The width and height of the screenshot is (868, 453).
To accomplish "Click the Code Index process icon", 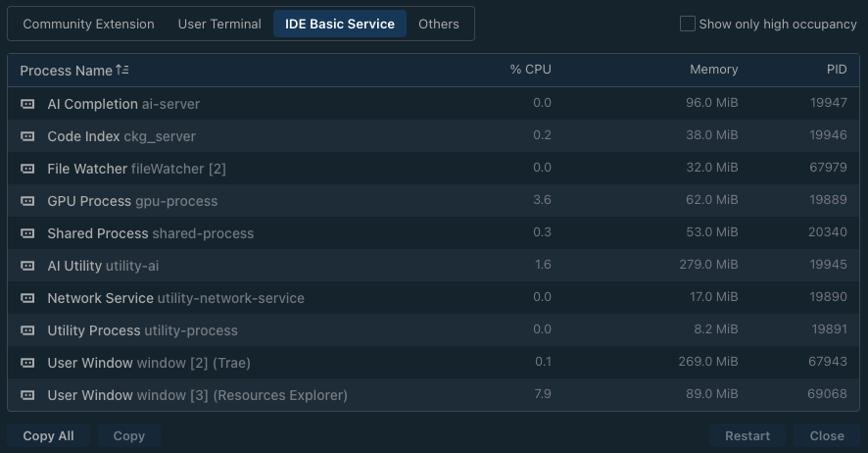I will pos(27,136).
